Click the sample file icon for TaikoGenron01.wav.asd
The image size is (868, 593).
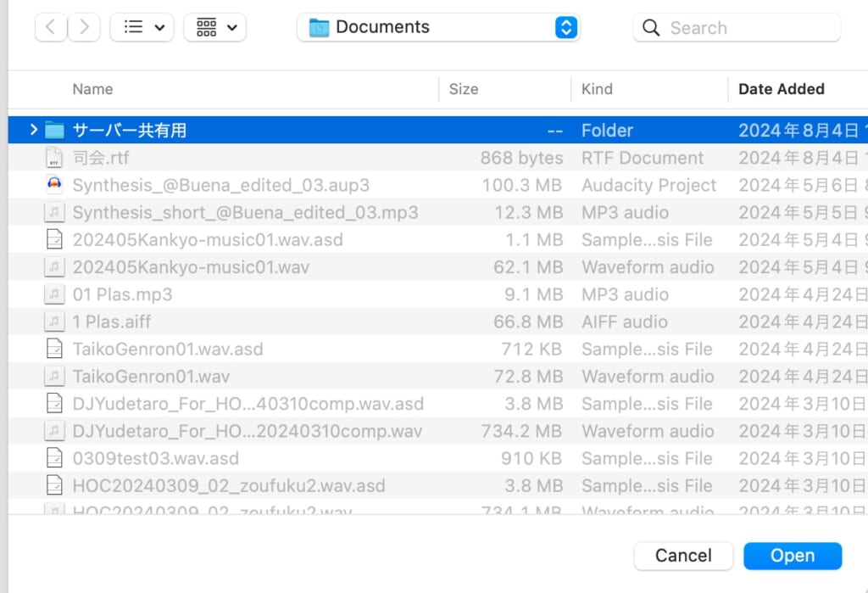54,349
